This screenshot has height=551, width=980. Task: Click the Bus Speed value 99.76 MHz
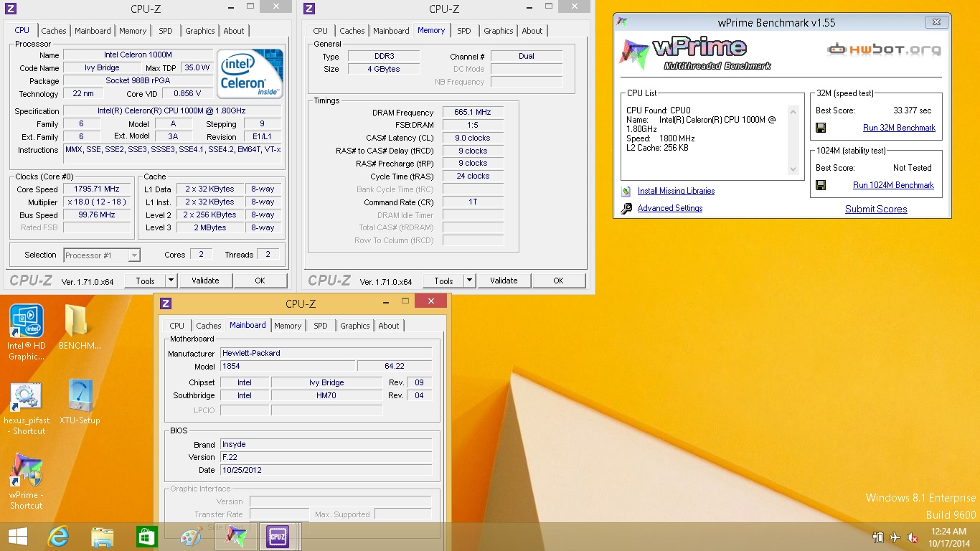97,215
